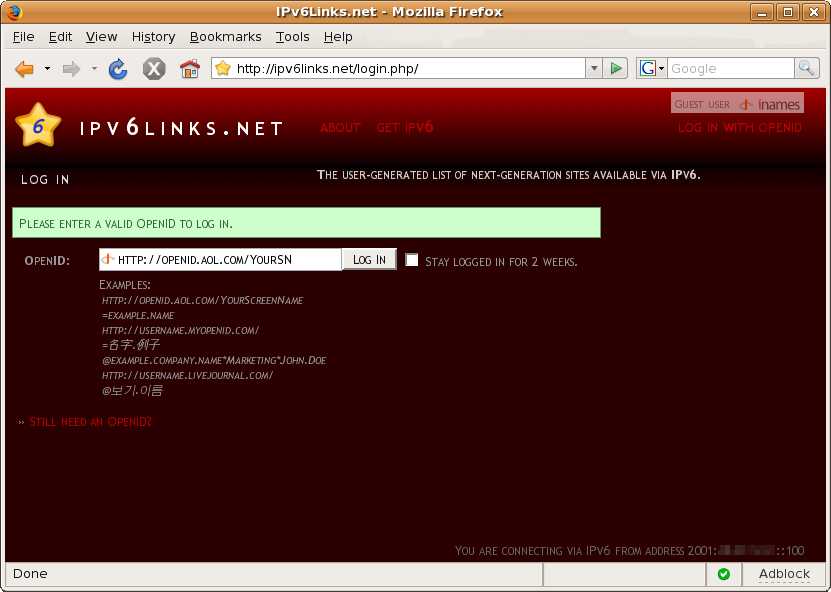The image size is (831, 592).
Task: Stop loading the page
Action: [154, 69]
